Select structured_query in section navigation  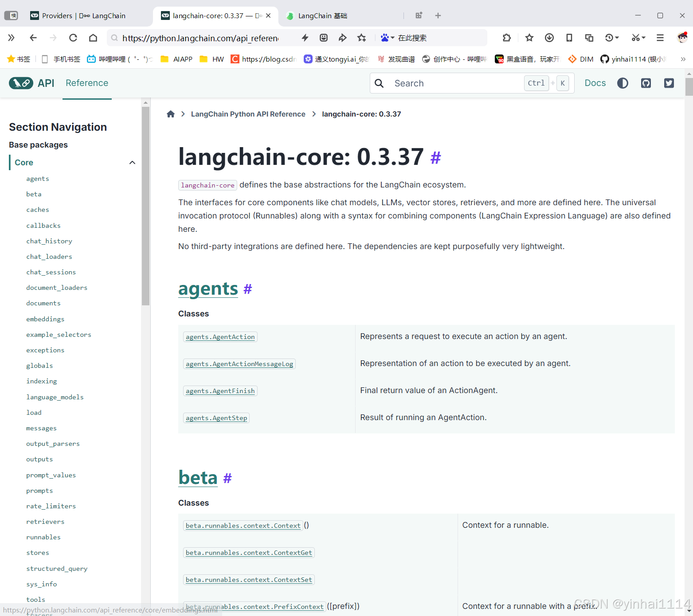(57, 569)
